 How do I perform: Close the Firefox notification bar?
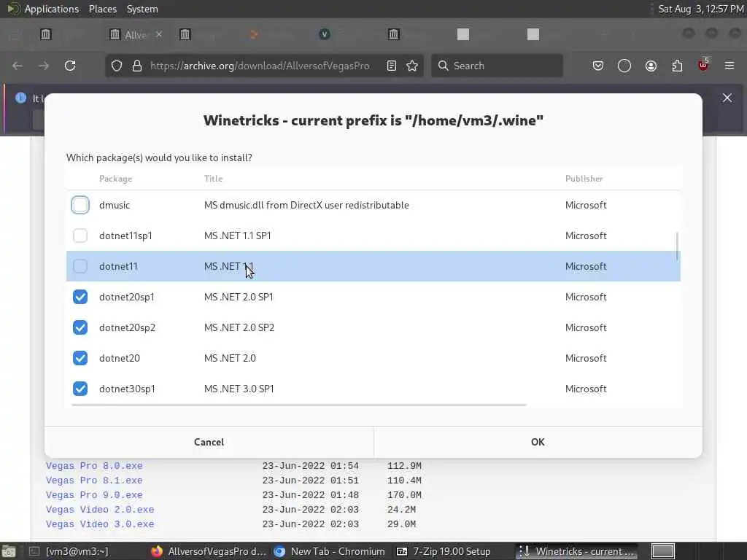pyautogui.click(x=727, y=98)
